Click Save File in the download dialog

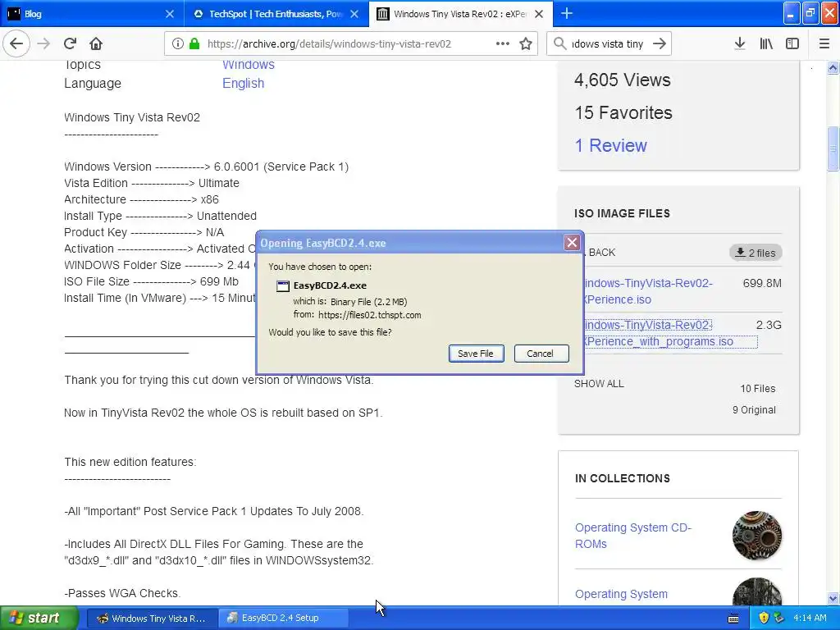coord(476,354)
